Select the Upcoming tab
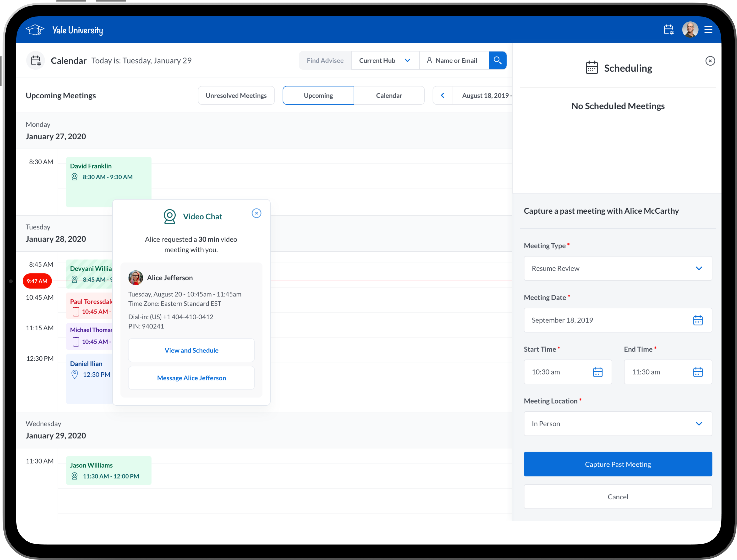This screenshot has width=737, height=560. tap(318, 96)
